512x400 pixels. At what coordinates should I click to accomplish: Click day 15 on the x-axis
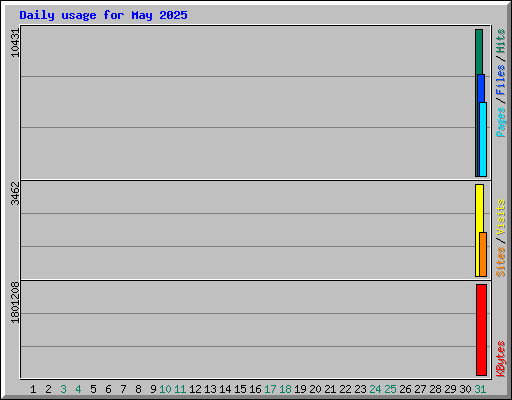click(x=240, y=389)
